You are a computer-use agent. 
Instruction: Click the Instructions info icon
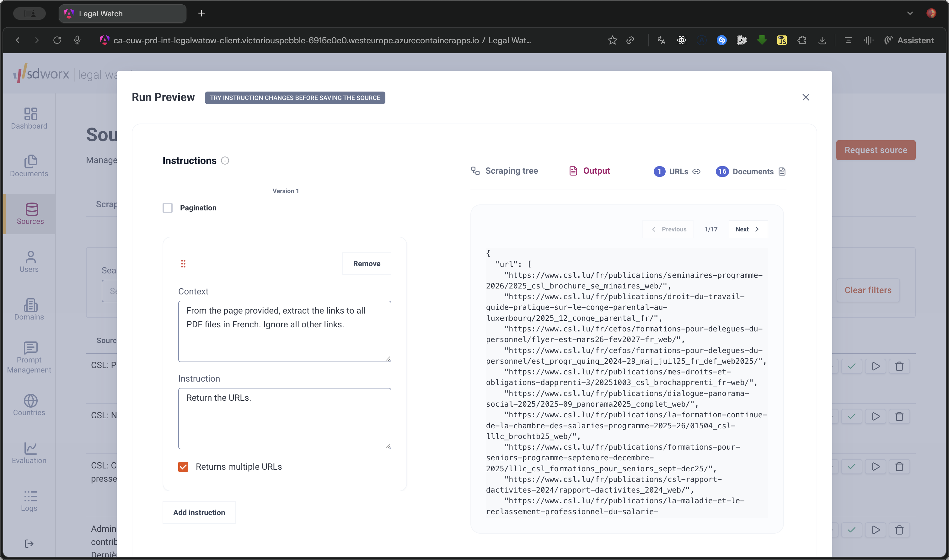pos(225,161)
